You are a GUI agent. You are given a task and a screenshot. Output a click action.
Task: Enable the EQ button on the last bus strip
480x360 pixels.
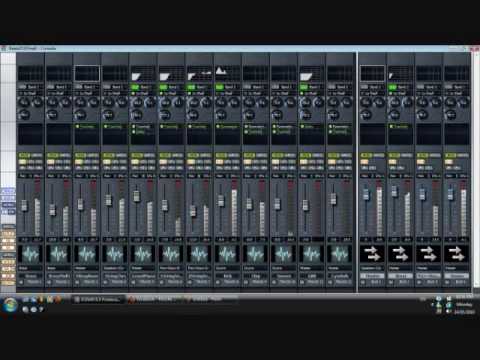pyautogui.click(x=449, y=87)
